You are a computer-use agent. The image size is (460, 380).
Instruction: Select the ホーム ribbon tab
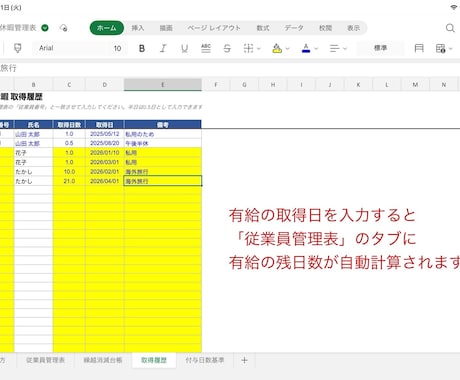(107, 28)
